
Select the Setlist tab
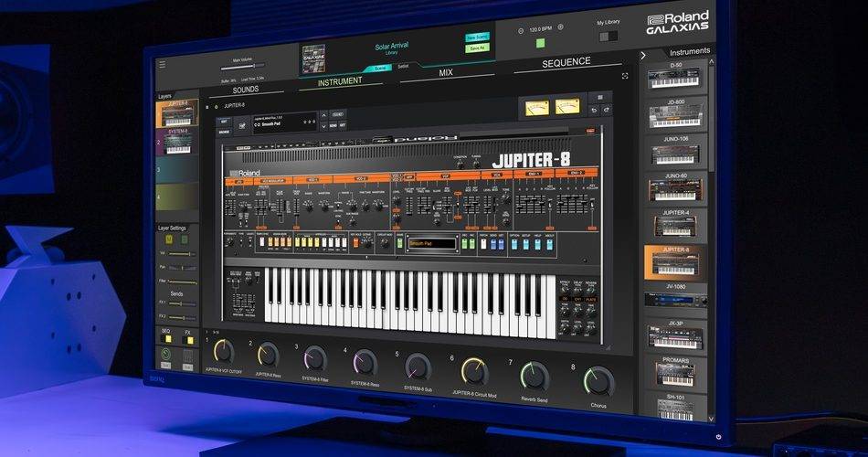click(x=404, y=67)
